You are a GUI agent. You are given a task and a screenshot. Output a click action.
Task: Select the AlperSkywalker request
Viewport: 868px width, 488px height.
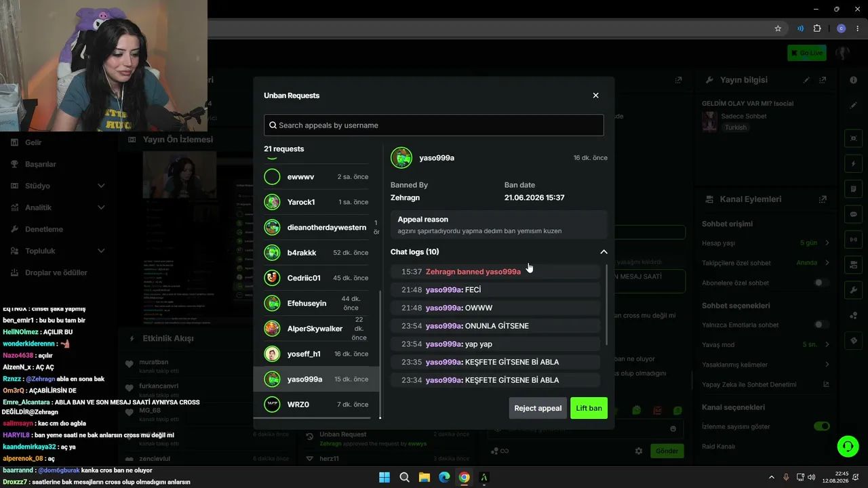point(317,329)
